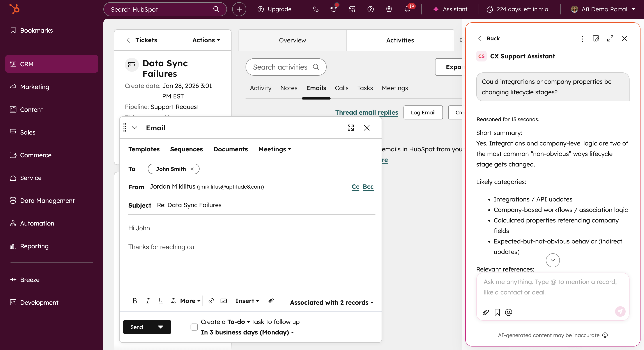Switch to the Overview tab

pyautogui.click(x=292, y=40)
